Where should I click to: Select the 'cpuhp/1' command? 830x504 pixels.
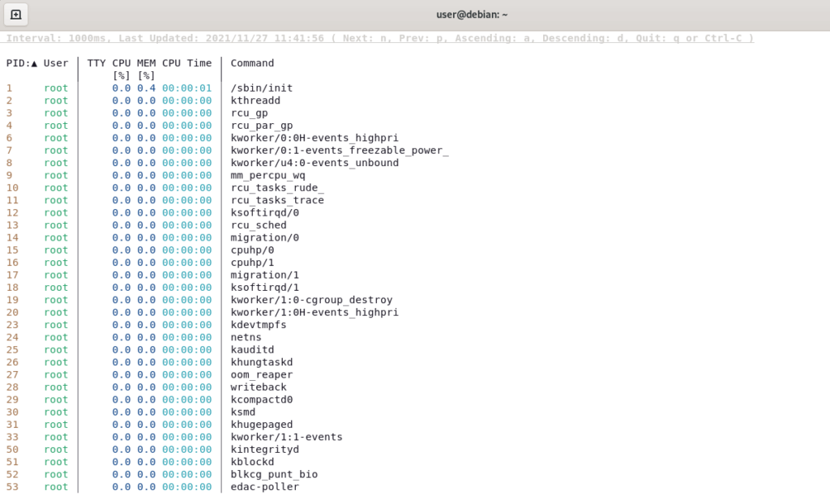[252, 263]
